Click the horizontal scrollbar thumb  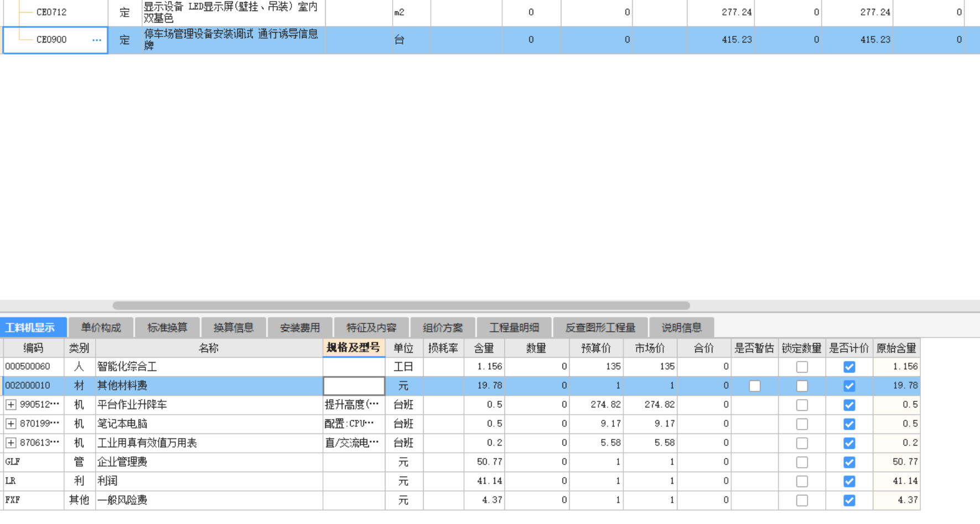pyautogui.click(x=401, y=306)
